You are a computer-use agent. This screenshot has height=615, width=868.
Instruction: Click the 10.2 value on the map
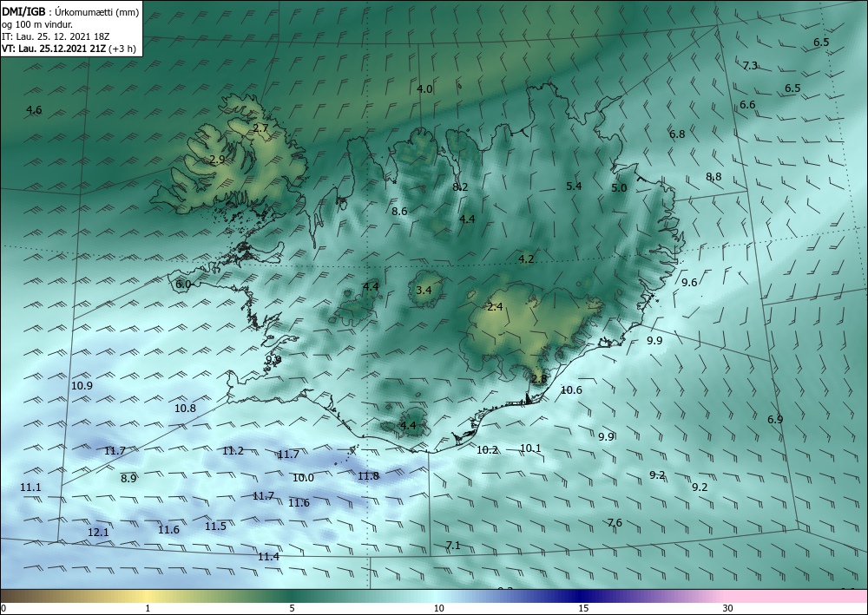487,449
